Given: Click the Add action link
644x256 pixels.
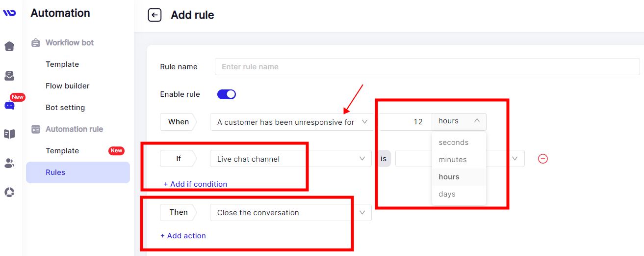Looking at the screenshot, I should click(x=183, y=235).
